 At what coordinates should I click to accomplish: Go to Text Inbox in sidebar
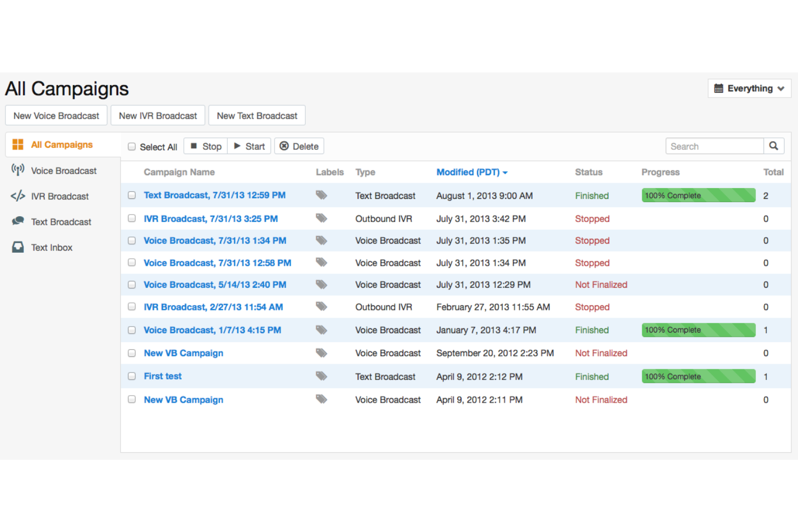click(52, 247)
